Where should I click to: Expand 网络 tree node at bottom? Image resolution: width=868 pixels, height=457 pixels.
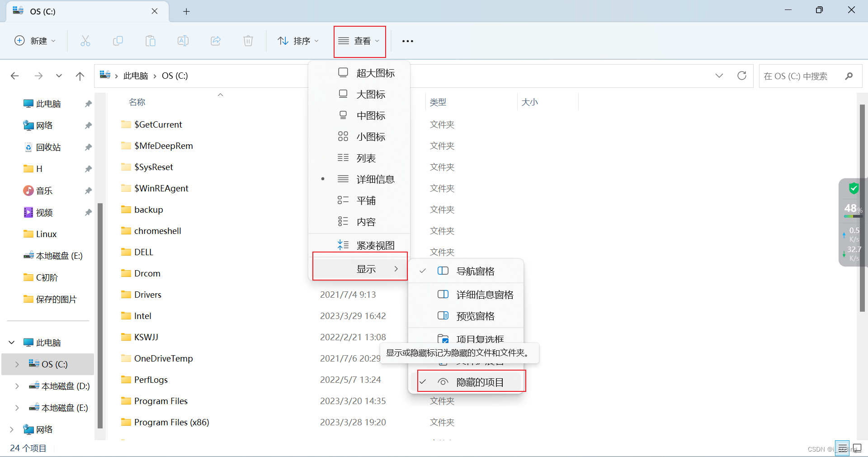12,429
